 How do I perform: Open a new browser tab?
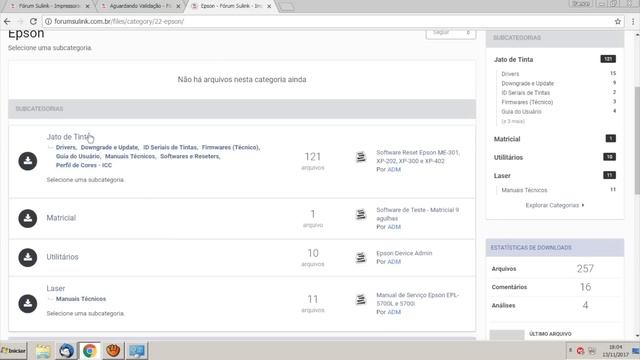tap(287, 6)
